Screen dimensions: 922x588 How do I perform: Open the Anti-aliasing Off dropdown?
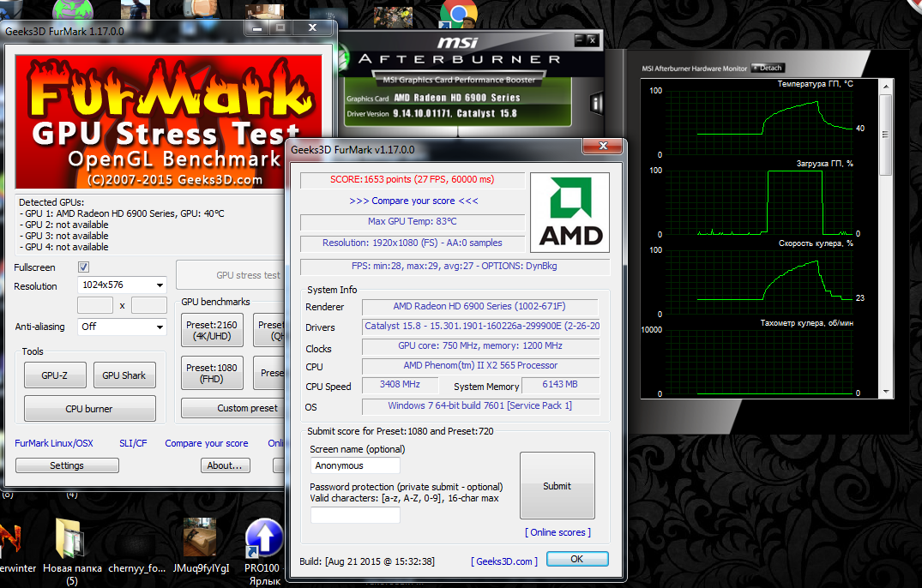point(122,327)
